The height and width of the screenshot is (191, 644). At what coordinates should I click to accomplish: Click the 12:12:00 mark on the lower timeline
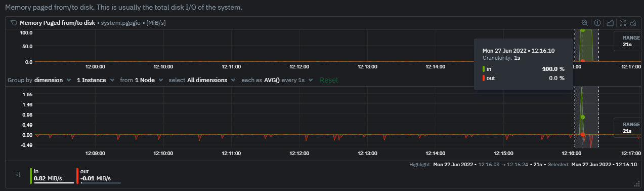tap(299, 152)
